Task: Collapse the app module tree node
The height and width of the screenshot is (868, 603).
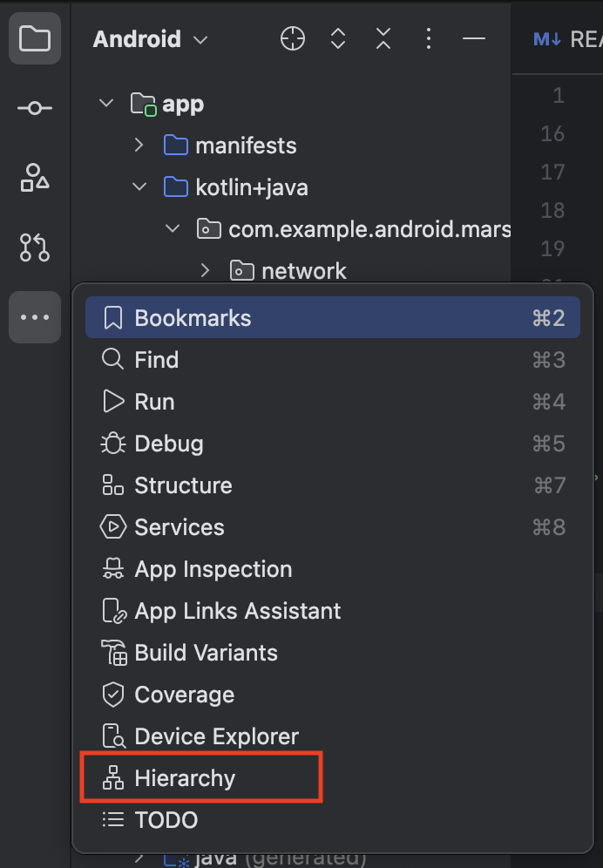Action: point(107,104)
